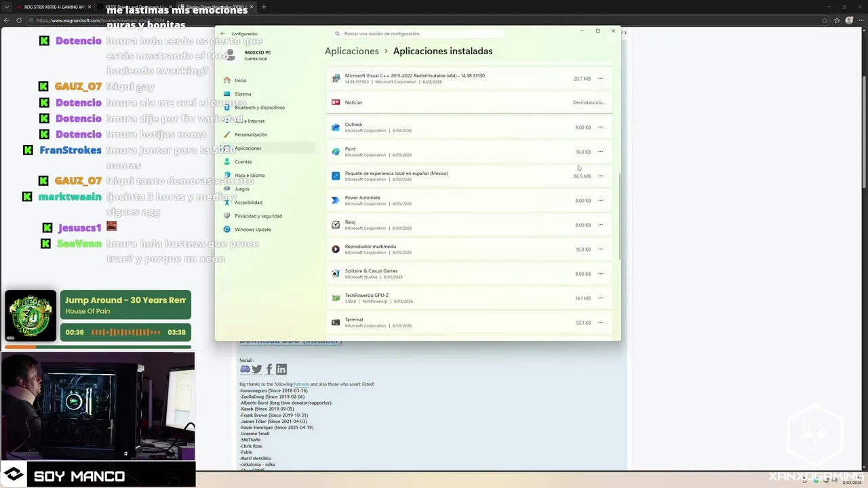Open options menu for Solitaire & Casual Games
Viewport: 868px width, 488px height.
click(600, 274)
